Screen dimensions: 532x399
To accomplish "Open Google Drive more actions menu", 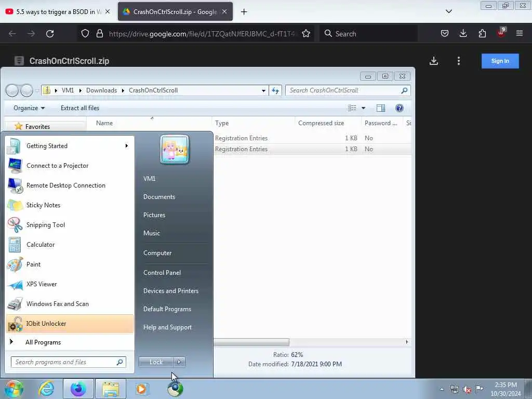I will [x=459, y=61].
